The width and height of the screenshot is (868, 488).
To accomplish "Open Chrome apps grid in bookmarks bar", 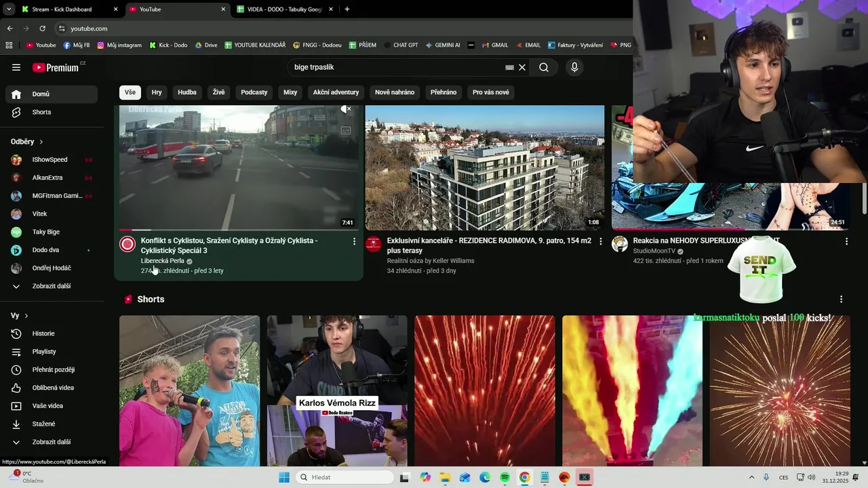I will 9,45.
